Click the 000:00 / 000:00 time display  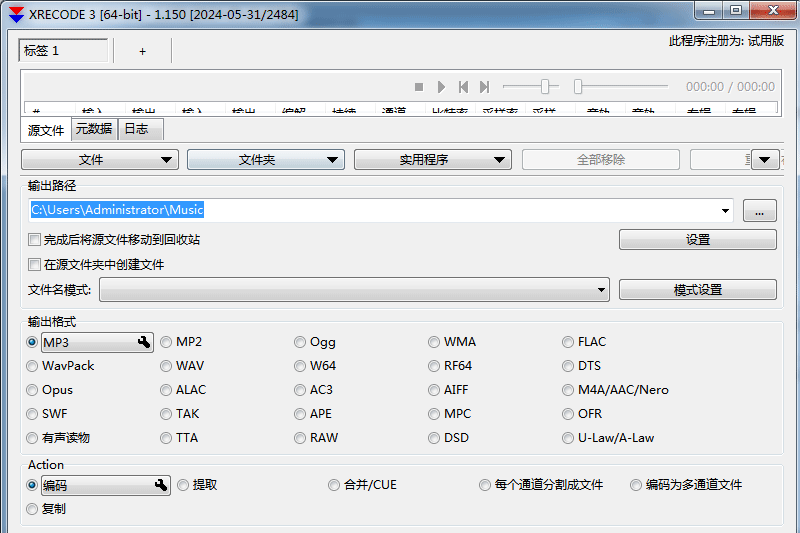(x=730, y=87)
